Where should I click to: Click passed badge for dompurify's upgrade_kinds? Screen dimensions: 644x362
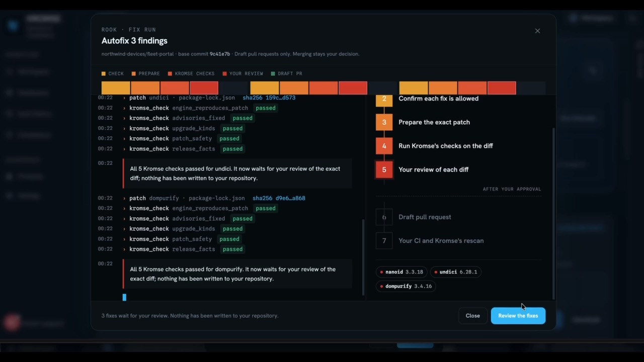(x=232, y=229)
